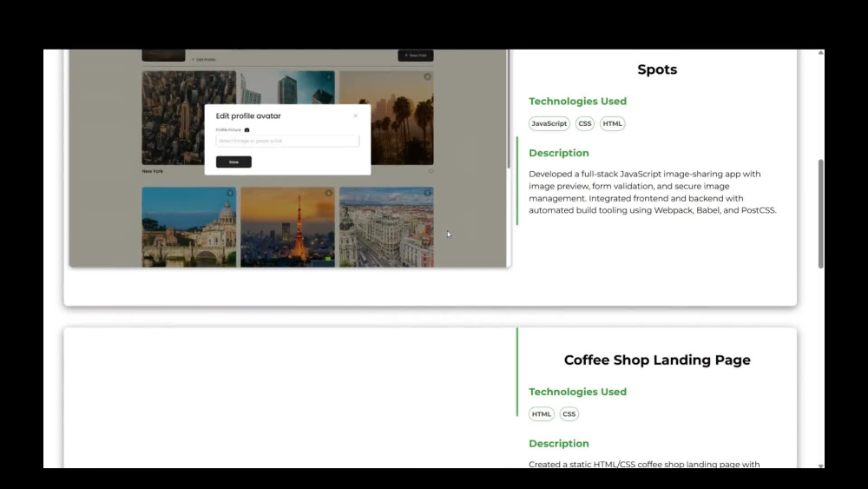The height and width of the screenshot is (489, 868).
Task: Click the HTML tag under Coffee Shop
Action: click(542, 414)
